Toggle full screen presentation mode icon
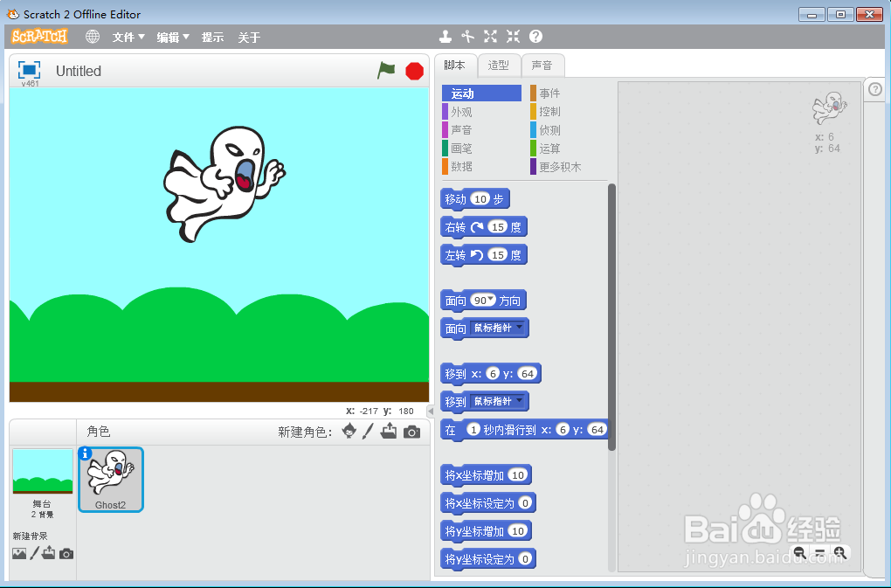 coord(29,70)
